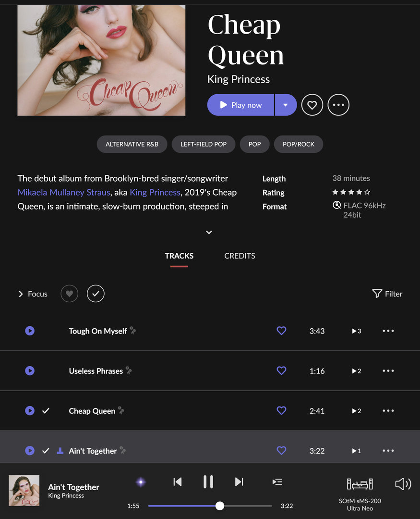Image resolution: width=420 pixels, height=519 pixels.
Task: Pause the current playback
Action: (x=208, y=482)
